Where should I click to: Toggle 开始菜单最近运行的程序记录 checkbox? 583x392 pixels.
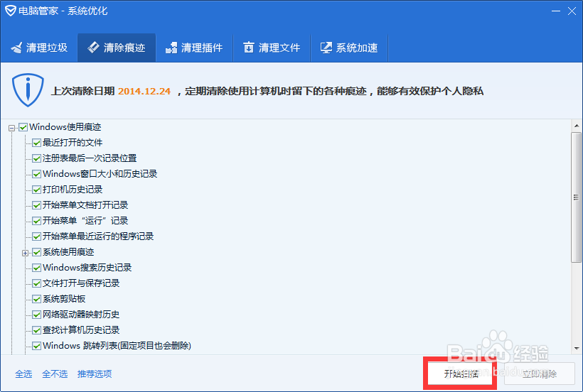tap(36, 236)
